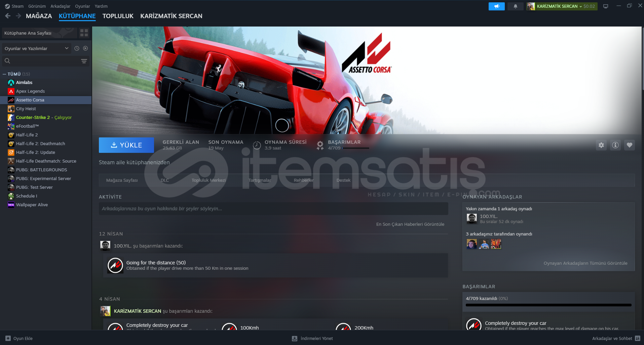Open the Görünüm menu
This screenshot has width=644, height=345.
pos(37,6)
